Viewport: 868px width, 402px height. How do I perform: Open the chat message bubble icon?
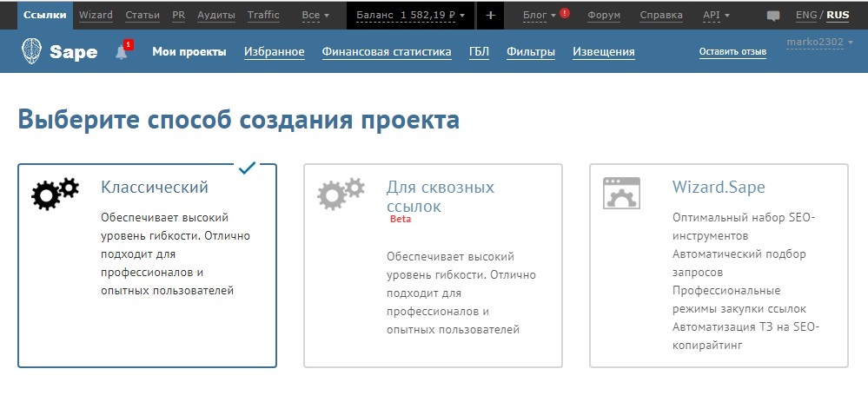[x=773, y=16]
